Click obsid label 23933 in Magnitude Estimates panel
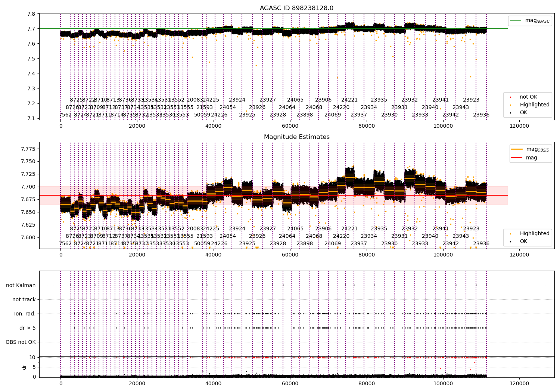 pos(420,243)
